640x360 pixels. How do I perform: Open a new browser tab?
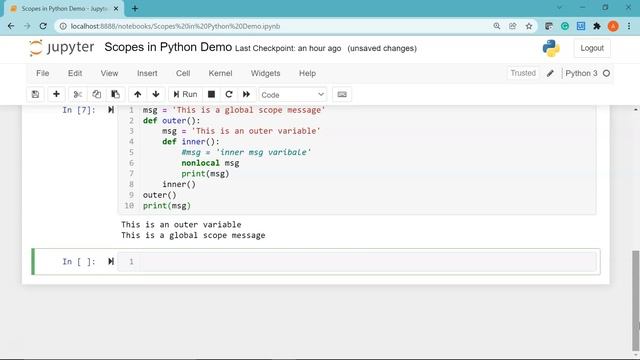[x=135, y=8]
